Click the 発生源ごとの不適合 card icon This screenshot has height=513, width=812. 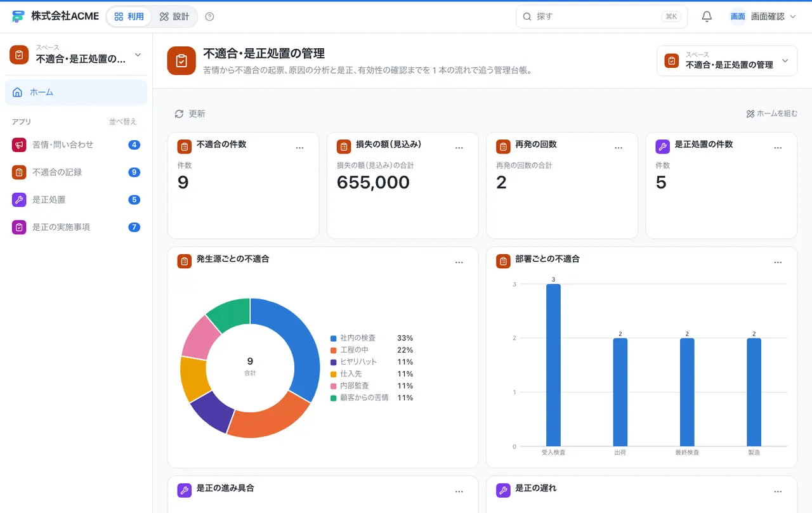[x=185, y=261]
